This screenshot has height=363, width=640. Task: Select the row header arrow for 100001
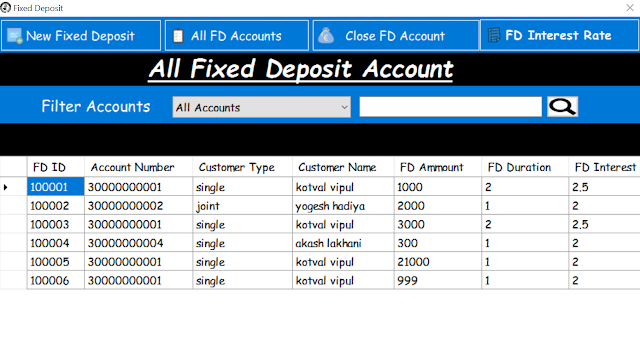tap(13, 187)
